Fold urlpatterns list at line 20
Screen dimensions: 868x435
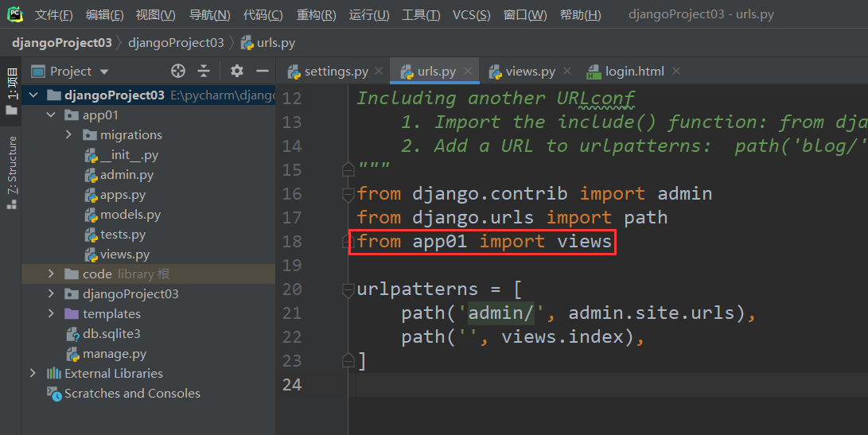point(348,289)
